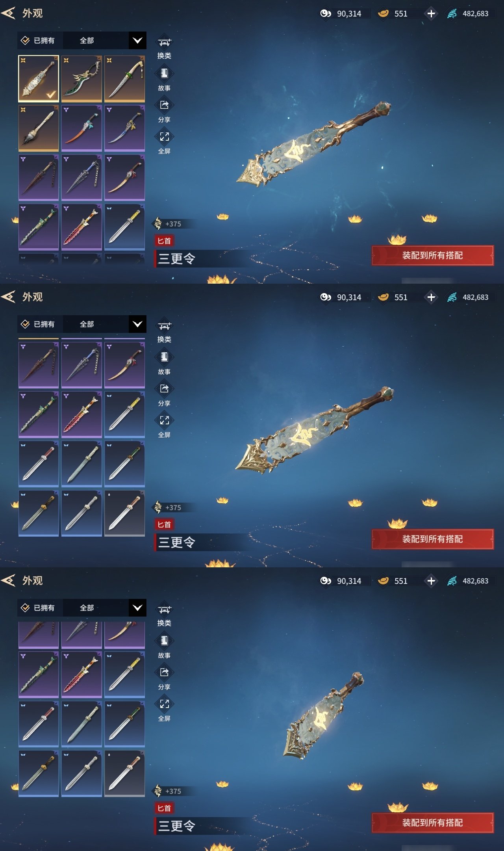Toggle the 已拥有 owned filter in the top screen
This screenshot has height=851, width=504.
coord(38,41)
